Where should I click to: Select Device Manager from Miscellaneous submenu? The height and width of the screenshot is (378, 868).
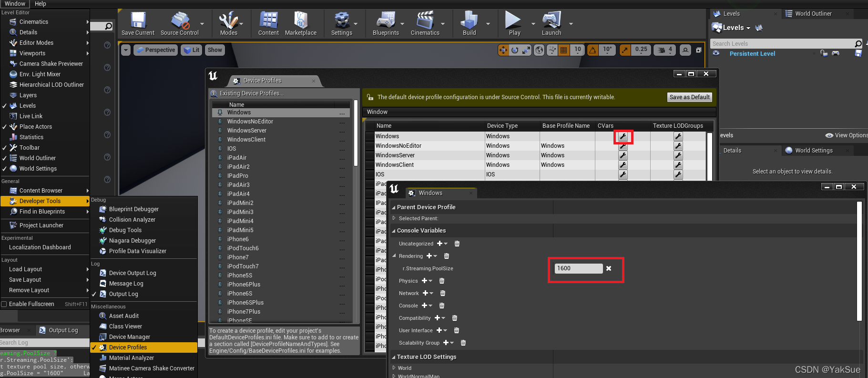pyautogui.click(x=144, y=337)
